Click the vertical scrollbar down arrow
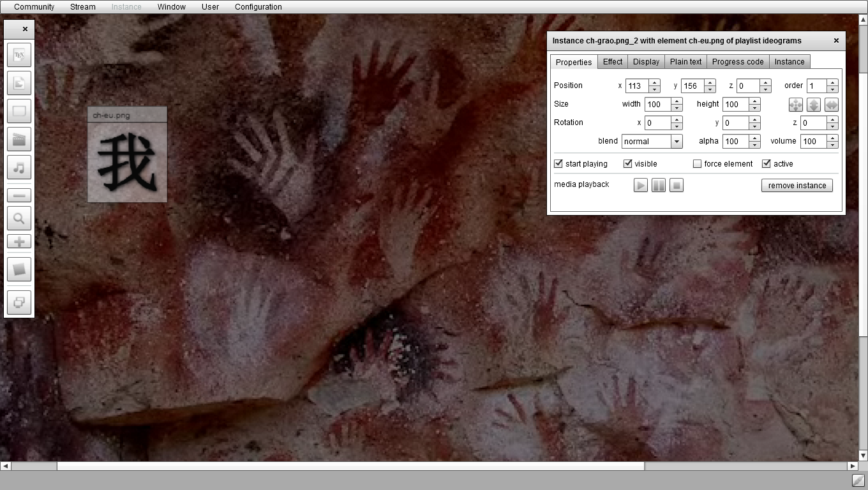Viewport: 868px width, 490px height. [863, 456]
